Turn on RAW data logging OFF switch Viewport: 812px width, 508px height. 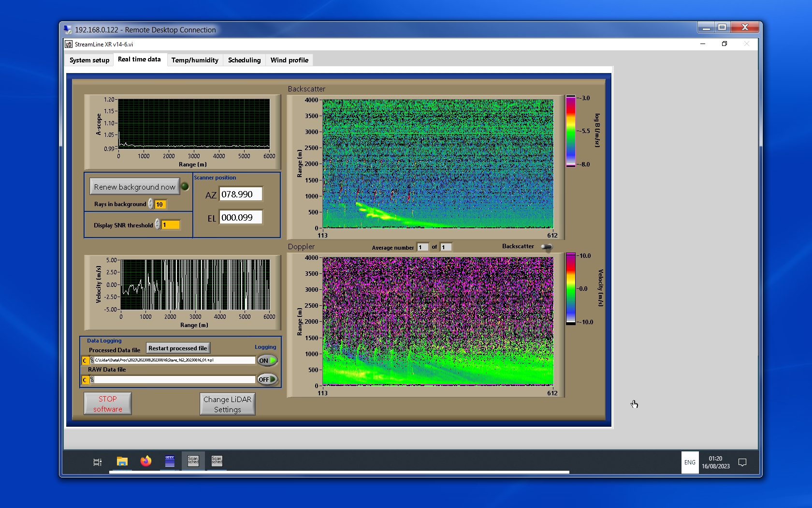coord(267,380)
